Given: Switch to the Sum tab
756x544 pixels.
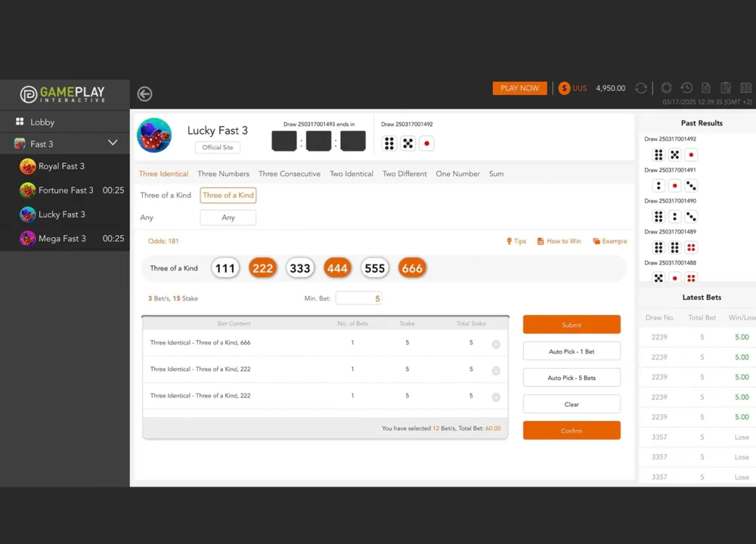Looking at the screenshot, I should [496, 174].
